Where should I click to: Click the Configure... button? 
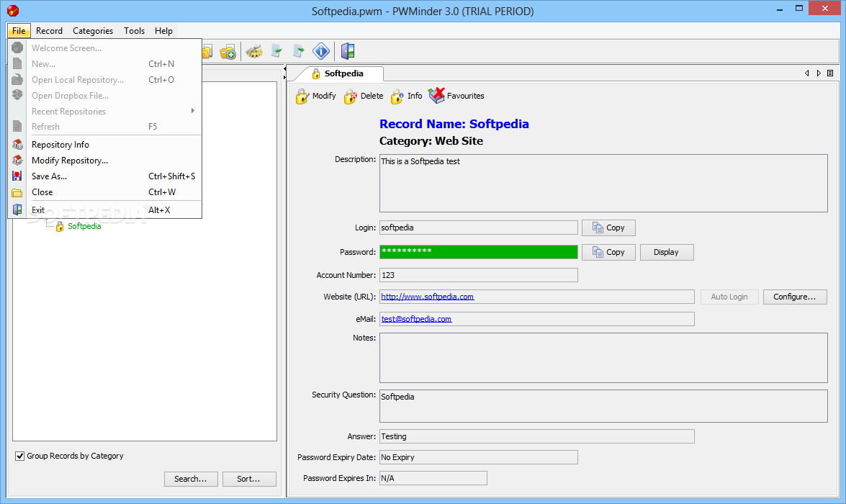click(795, 297)
